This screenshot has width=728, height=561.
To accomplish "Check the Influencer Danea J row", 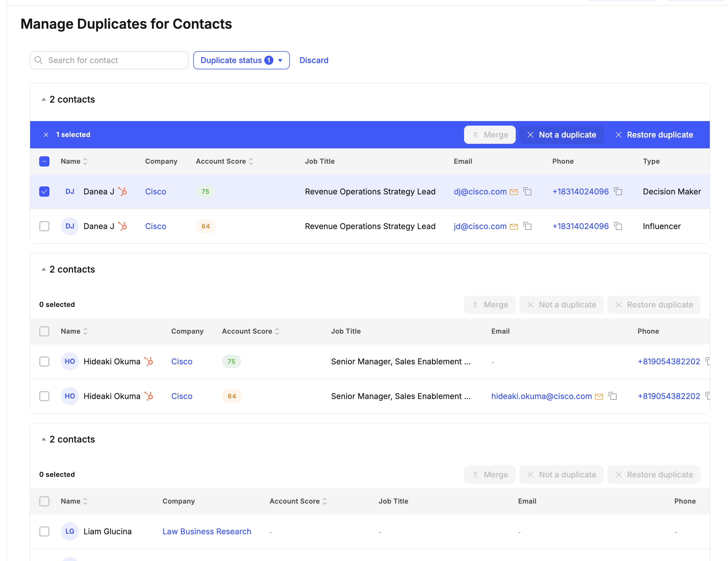I will tap(44, 226).
